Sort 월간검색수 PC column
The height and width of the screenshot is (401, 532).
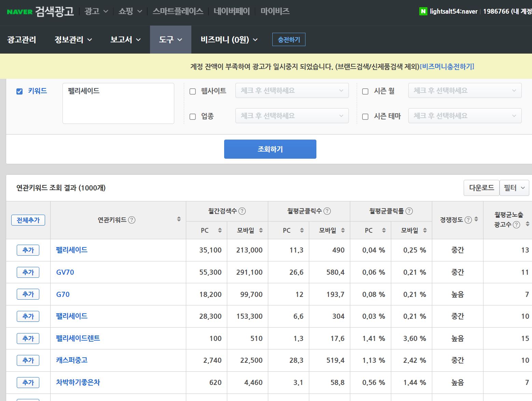(220, 230)
